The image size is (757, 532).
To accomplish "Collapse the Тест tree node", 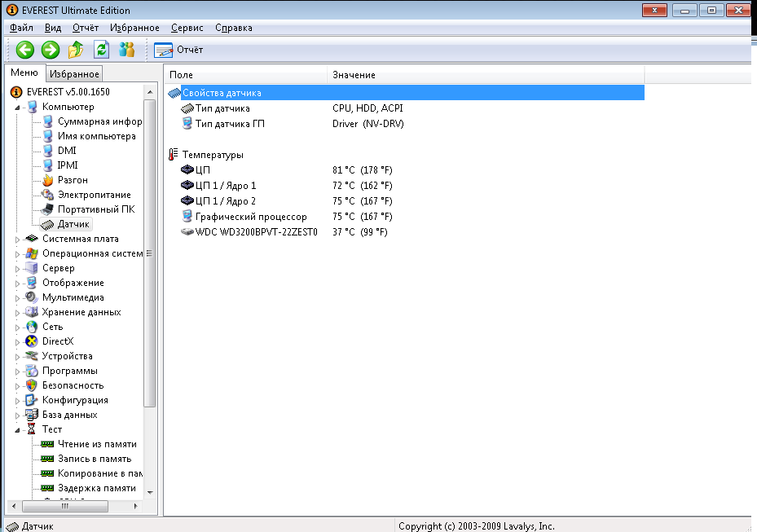I will click(17, 429).
